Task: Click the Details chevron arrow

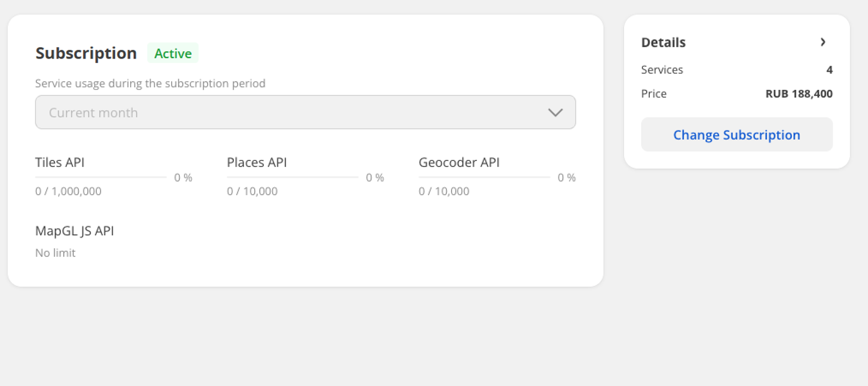Action: pos(823,42)
